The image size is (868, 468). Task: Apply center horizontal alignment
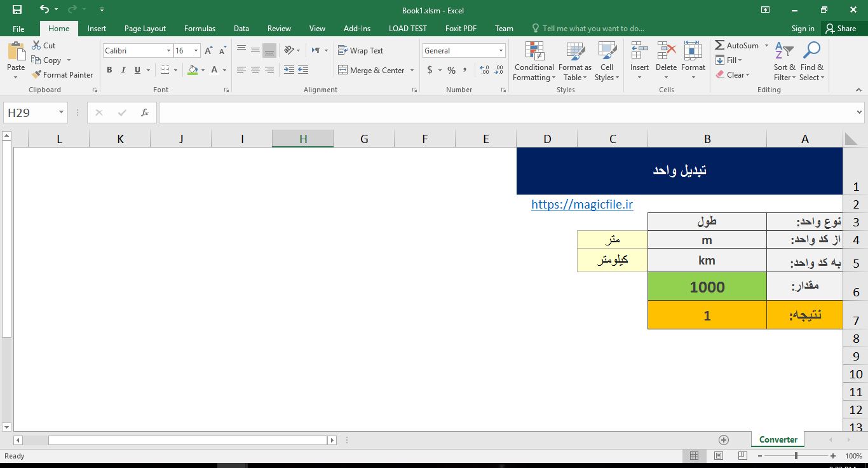(x=255, y=70)
